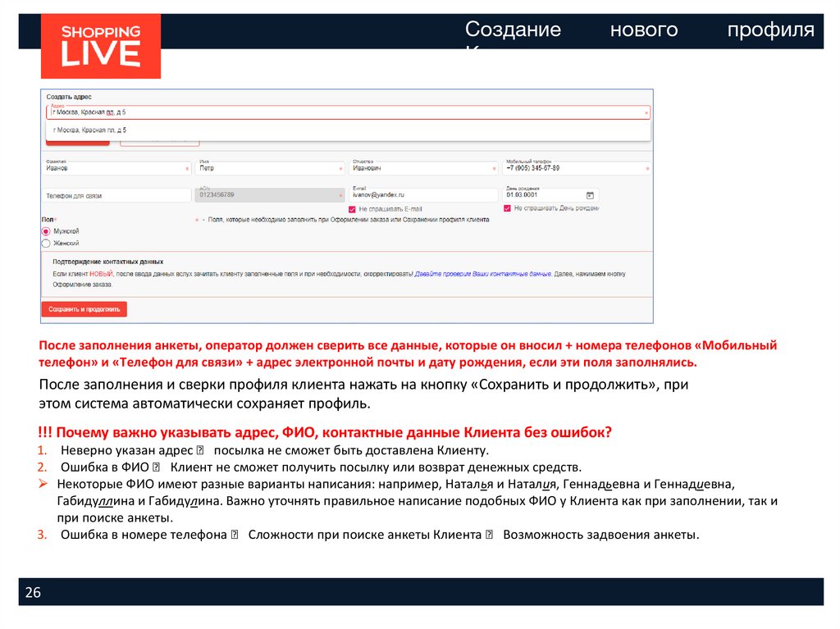Click the Shopping Live logo
The width and height of the screenshot is (840, 629).
101,46
